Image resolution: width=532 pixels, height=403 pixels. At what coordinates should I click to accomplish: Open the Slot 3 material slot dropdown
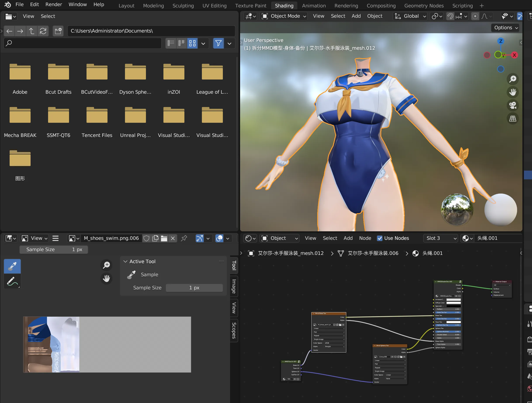point(440,238)
